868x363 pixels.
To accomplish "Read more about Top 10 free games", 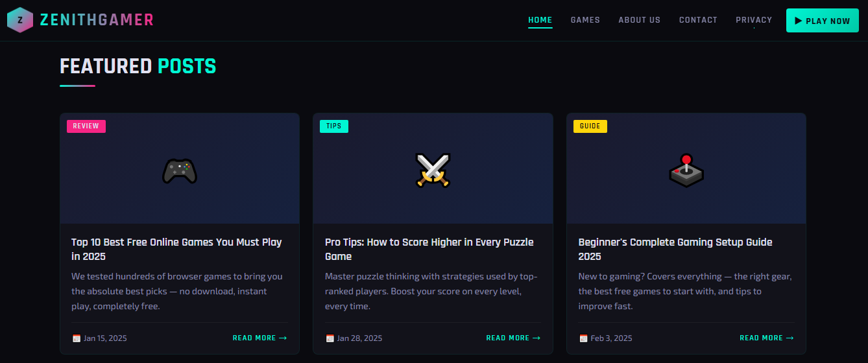I will [259, 338].
